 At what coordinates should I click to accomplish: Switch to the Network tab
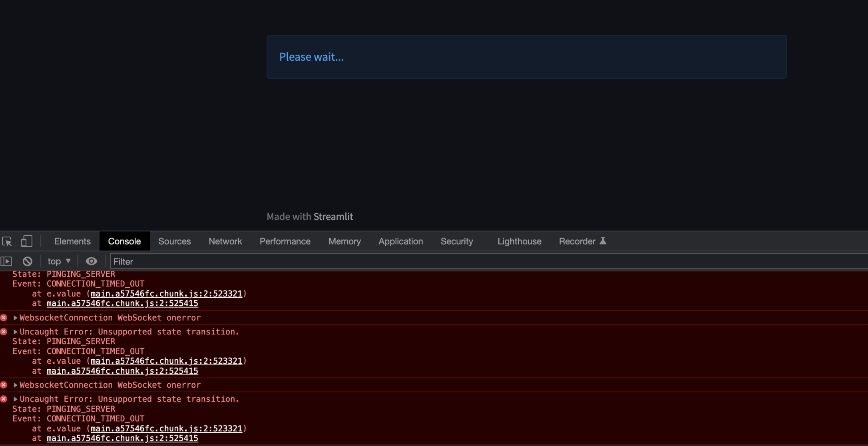pyautogui.click(x=225, y=241)
